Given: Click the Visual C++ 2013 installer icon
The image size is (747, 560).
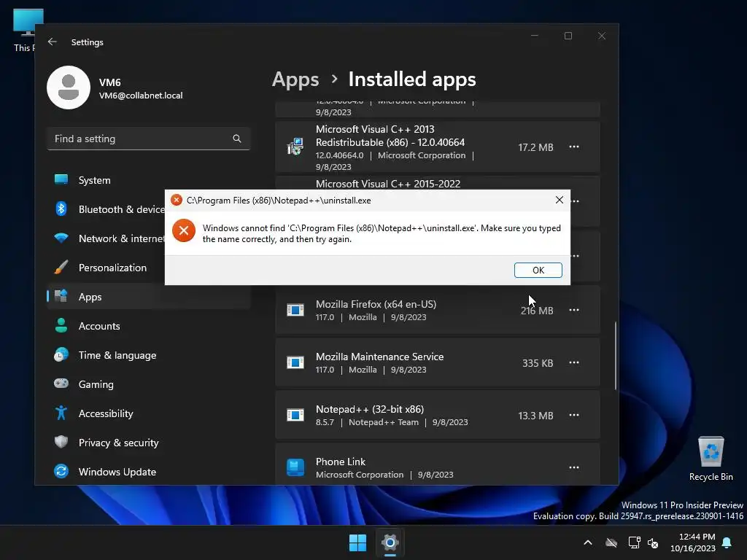Looking at the screenshot, I should (295, 147).
